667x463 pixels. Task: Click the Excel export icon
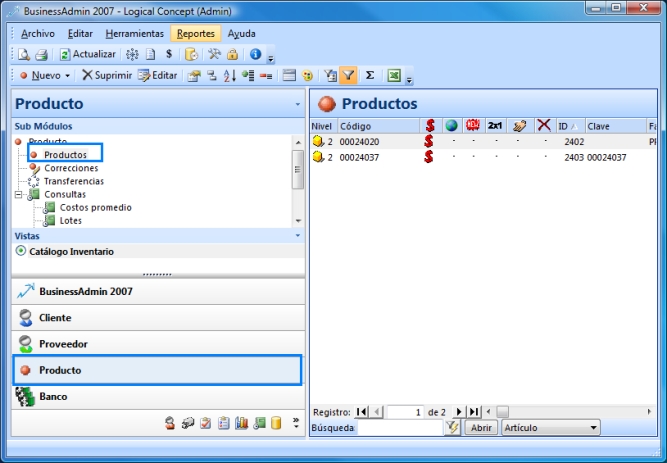click(x=394, y=75)
